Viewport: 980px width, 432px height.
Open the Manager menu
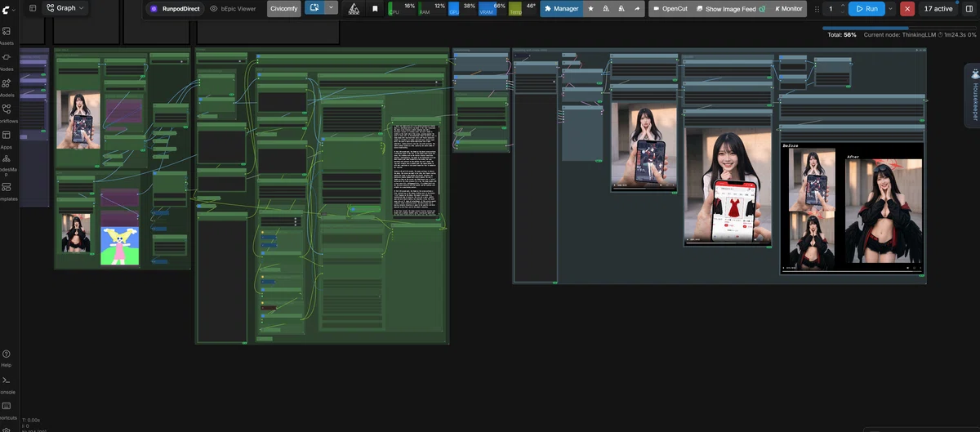(561, 9)
